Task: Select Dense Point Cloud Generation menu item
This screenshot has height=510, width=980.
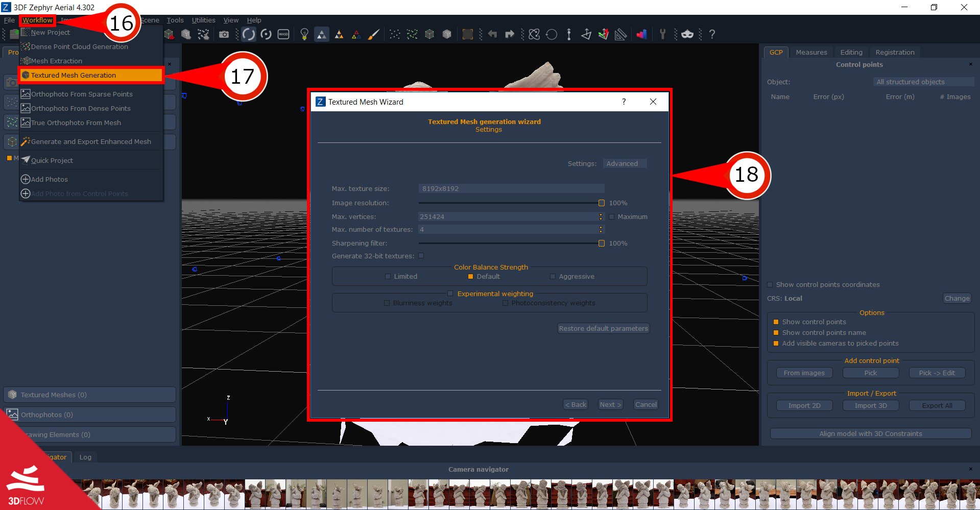Action: [91, 46]
